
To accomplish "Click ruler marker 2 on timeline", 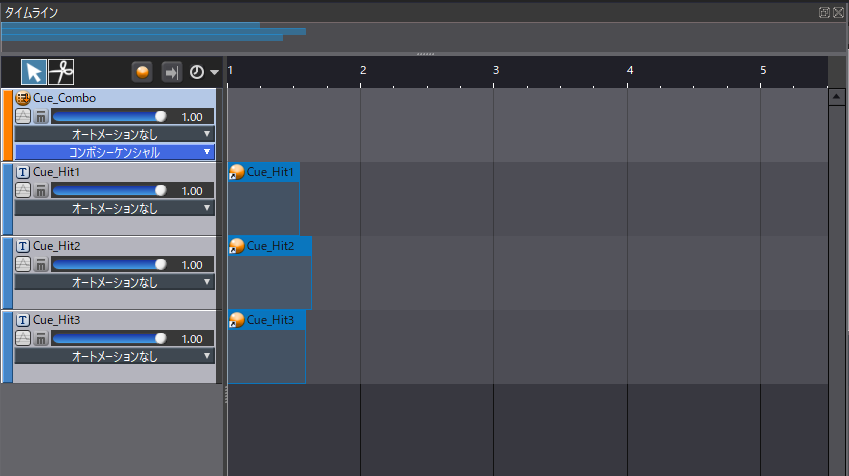I will coord(363,70).
